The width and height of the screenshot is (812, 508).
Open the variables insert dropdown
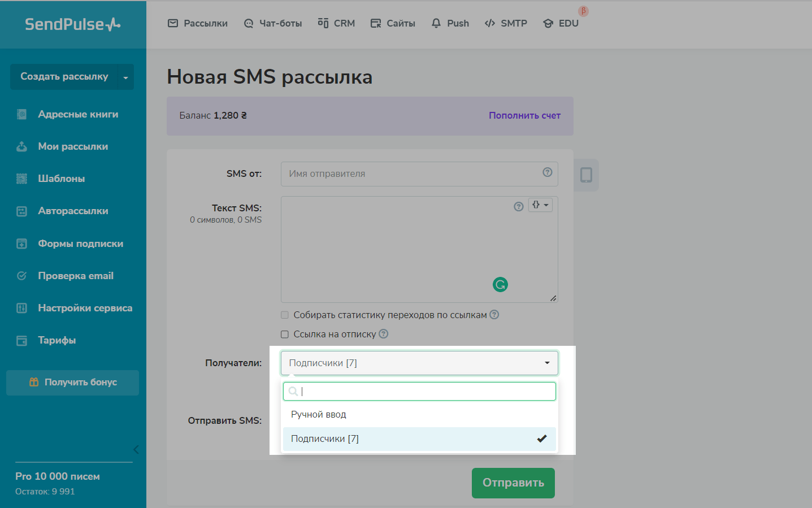(x=540, y=205)
